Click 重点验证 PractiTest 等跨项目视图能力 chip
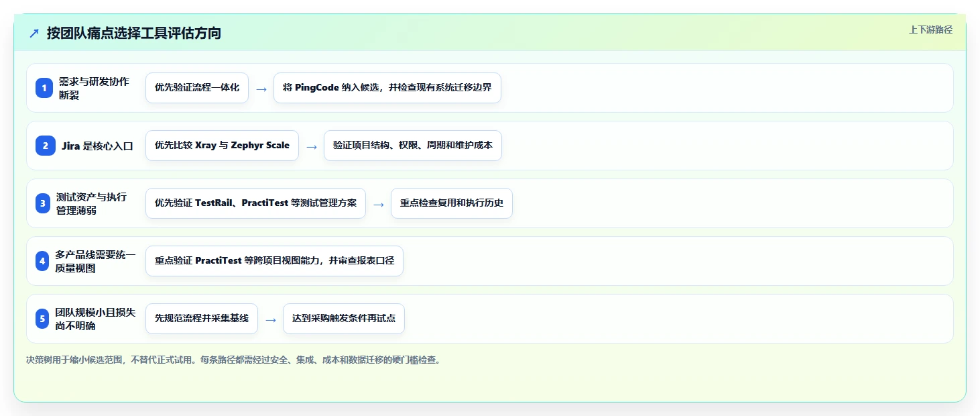Screen dimensions: 980x416 [x=274, y=261]
